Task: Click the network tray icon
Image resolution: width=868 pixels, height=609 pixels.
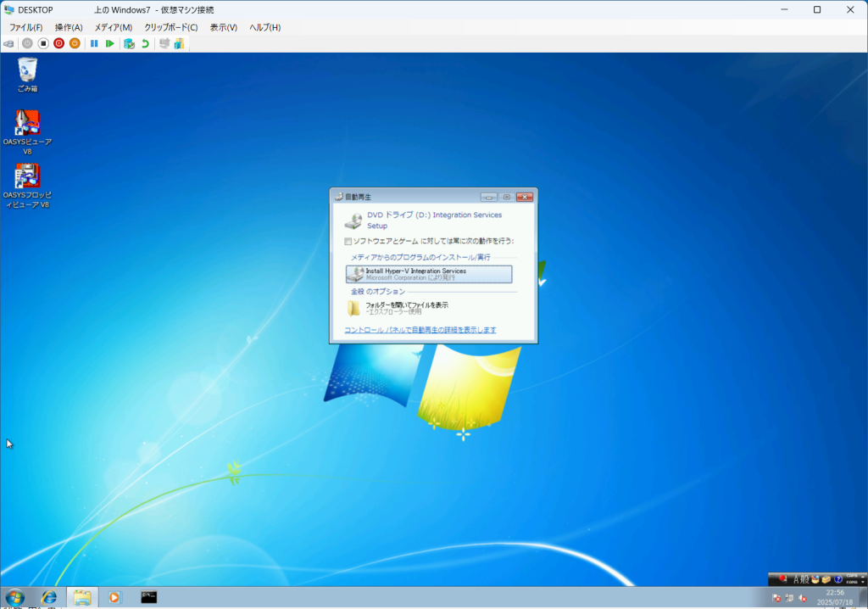Action: pos(789,598)
